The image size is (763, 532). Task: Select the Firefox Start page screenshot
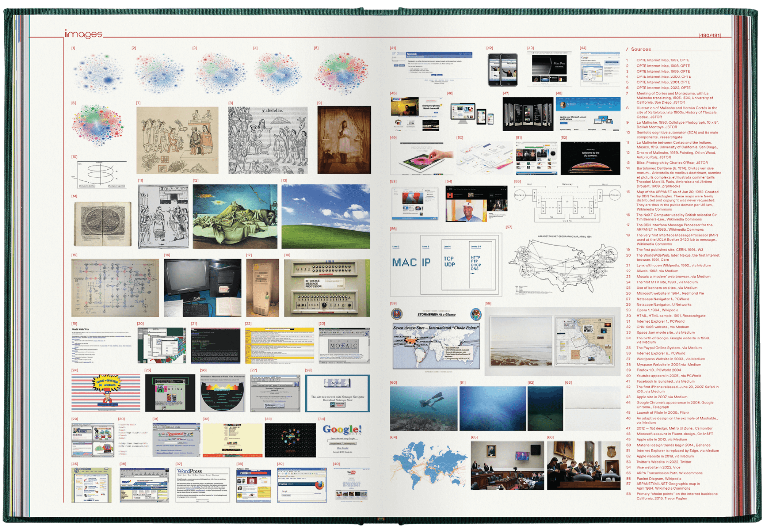pyautogui.click(x=302, y=485)
